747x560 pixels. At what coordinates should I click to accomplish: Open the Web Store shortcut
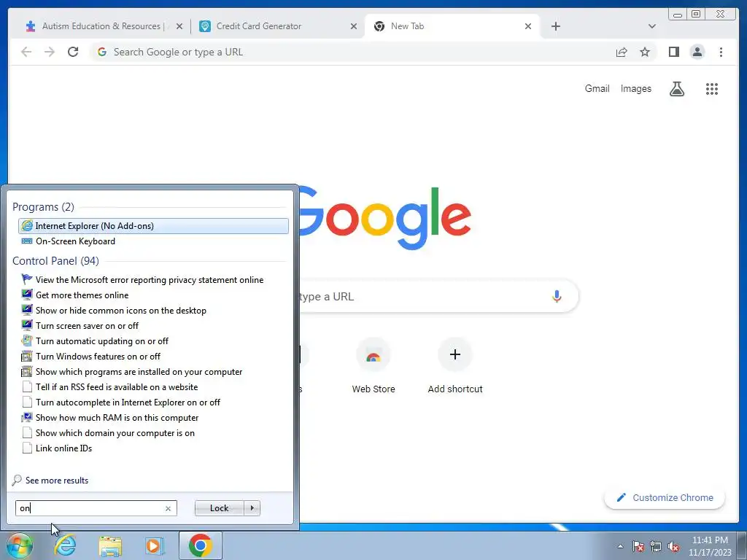point(373,366)
